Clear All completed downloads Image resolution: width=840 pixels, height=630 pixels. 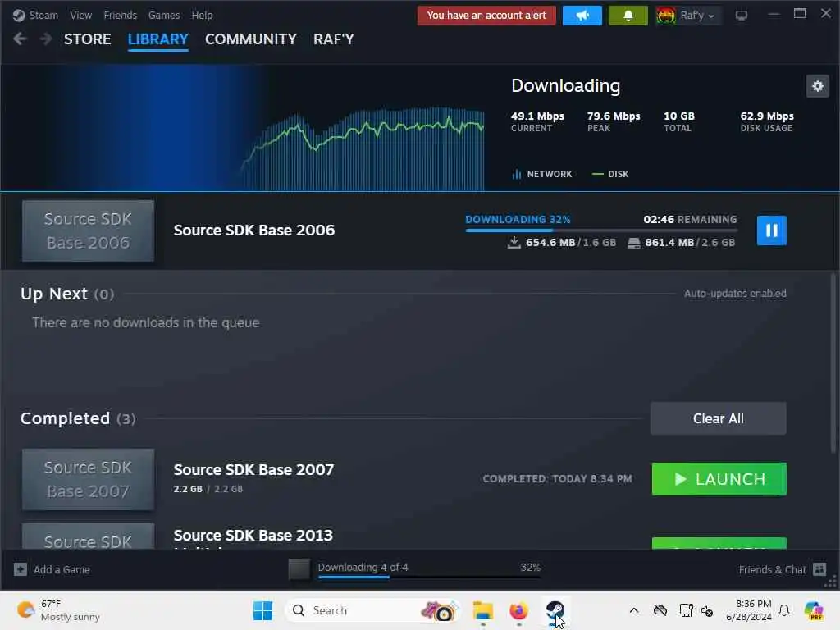point(718,418)
